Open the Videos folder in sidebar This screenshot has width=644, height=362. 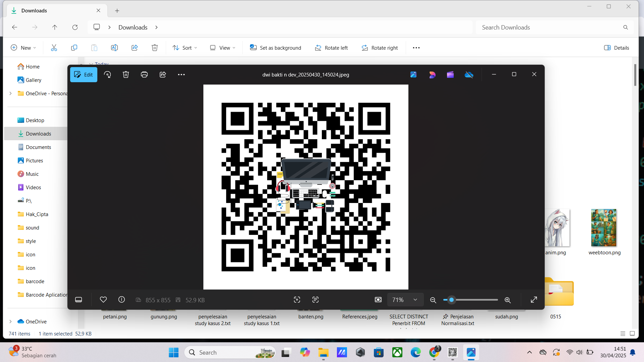(33, 187)
